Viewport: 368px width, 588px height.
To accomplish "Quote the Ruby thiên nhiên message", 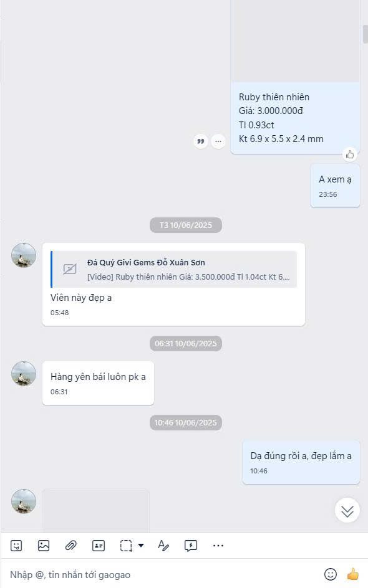I will (201, 141).
